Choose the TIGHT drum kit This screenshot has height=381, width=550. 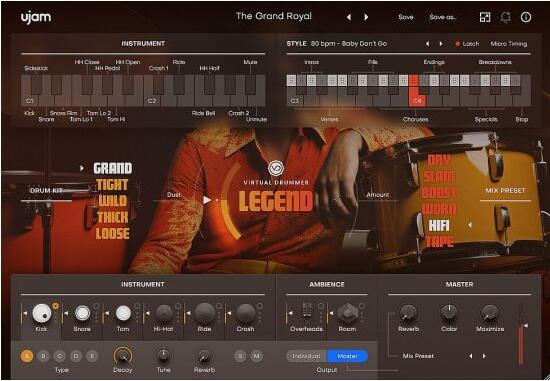pos(112,185)
